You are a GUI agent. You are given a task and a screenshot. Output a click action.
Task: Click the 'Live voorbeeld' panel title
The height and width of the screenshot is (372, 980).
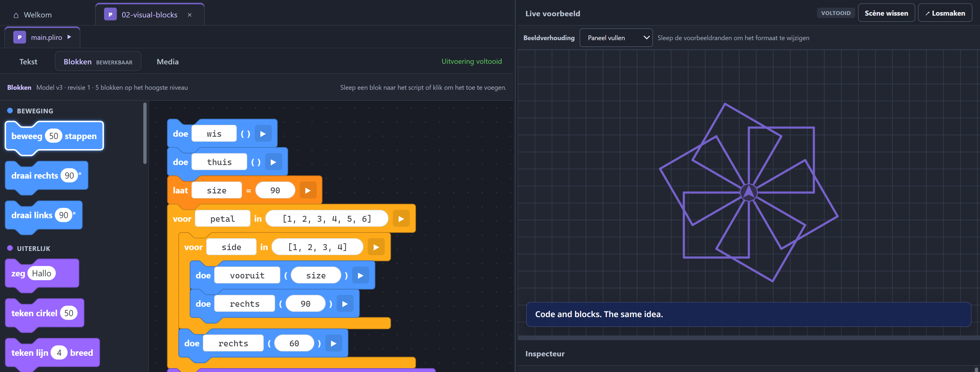tap(552, 14)
